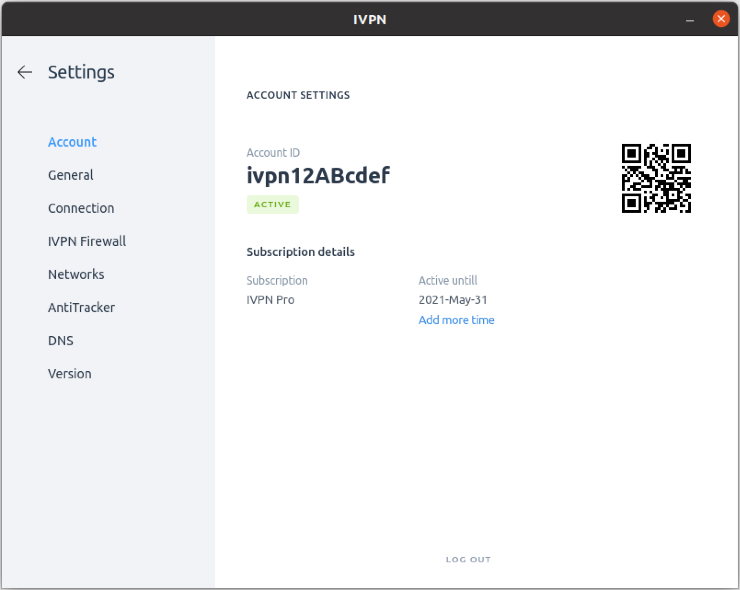Click the Account ID label
This screenshot has width=740, height=590.
pyautogui.click(x=273, y=153)
